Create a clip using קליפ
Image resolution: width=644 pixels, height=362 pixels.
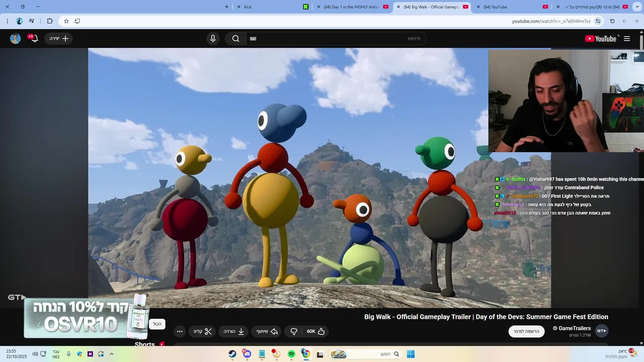pyautogui.click(x=203, y=331)
